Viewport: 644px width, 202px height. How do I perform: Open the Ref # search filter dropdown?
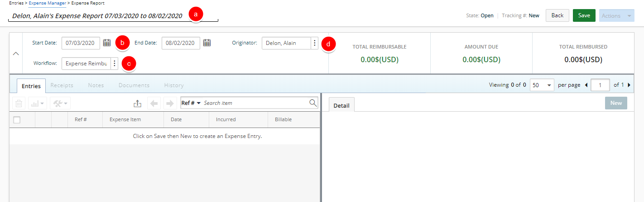(191, 103)
